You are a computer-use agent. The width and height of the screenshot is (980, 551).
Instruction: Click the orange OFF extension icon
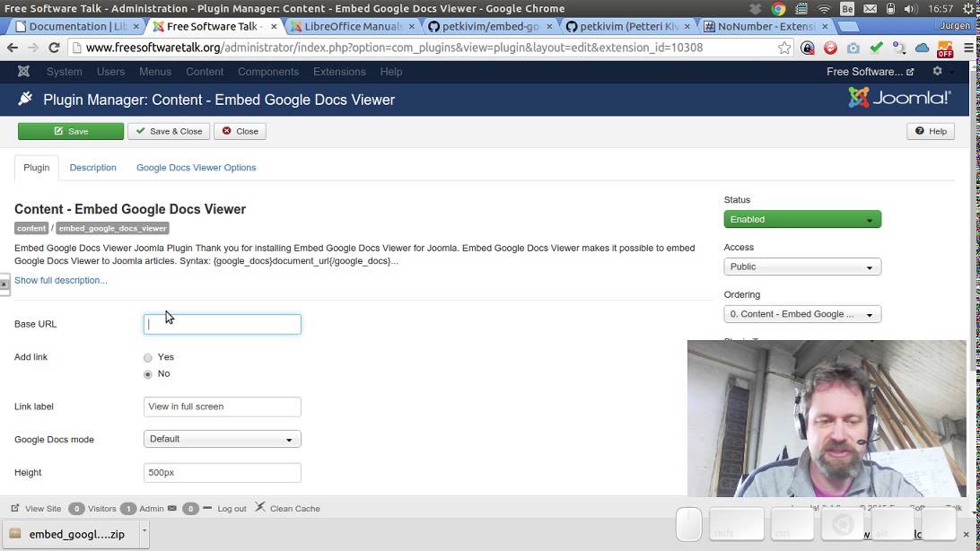click(945, 48)
